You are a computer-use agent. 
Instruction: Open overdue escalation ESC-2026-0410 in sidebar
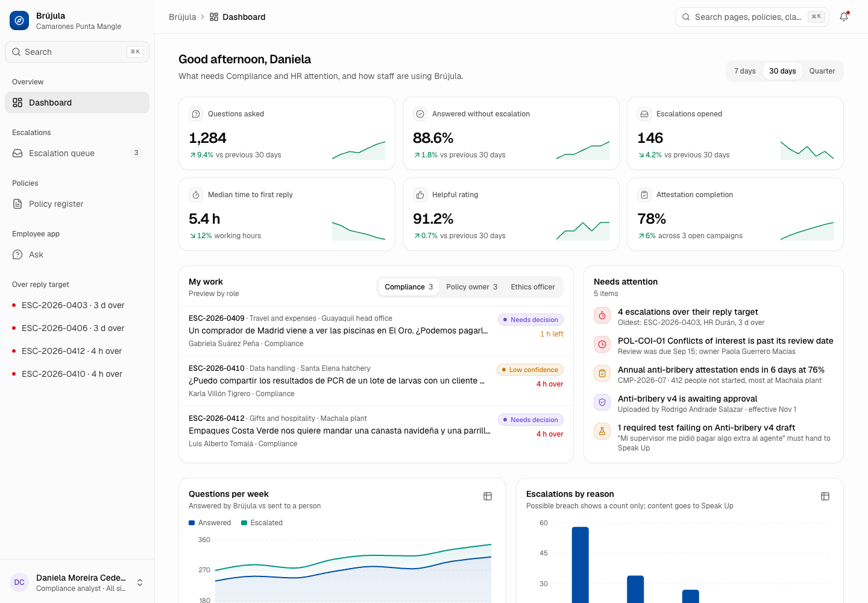pyautogui.click(x=77, y=374)
